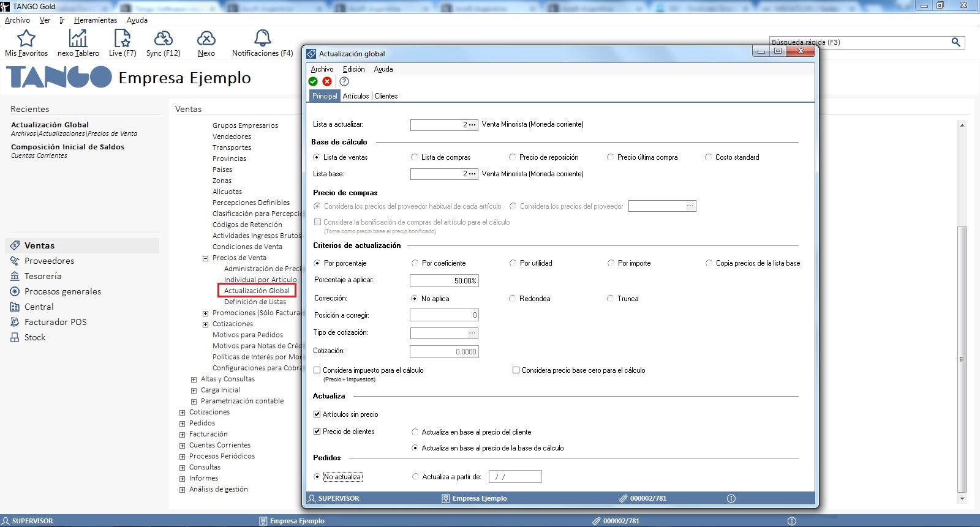Viewport: 980px width, 527px height.
Task: Click the red cancel icon in dialog
Action: [x=327, y=81]
